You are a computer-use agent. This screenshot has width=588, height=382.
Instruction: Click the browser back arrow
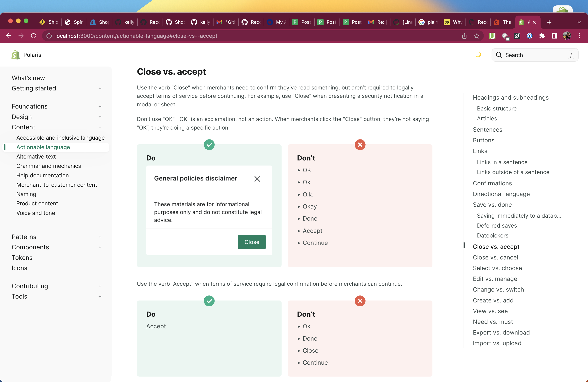coord(9,36)
